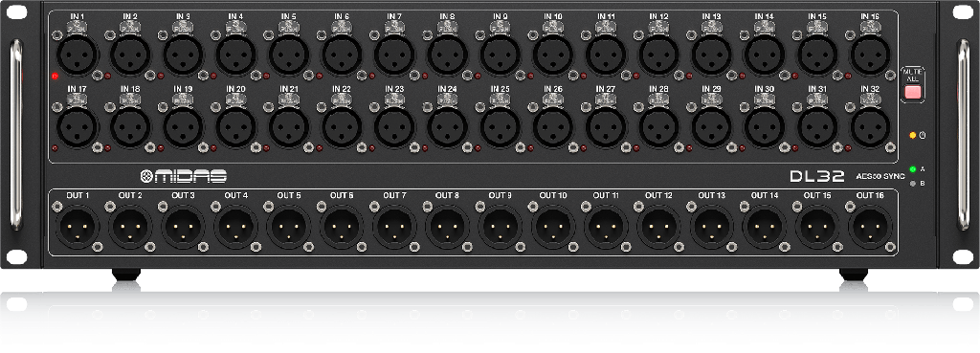
Task: Click the 'OUT 8' label
Action: pos(448,195)
